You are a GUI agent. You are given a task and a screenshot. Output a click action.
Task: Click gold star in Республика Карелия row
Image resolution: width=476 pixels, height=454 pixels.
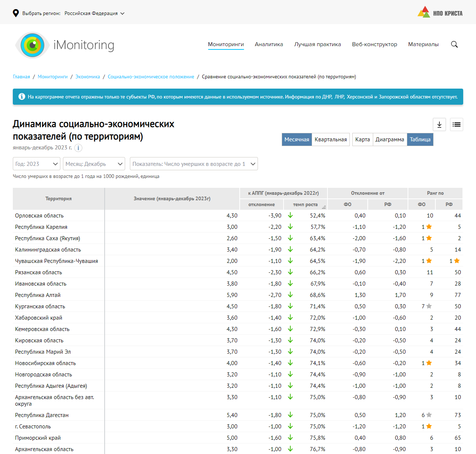429,227
